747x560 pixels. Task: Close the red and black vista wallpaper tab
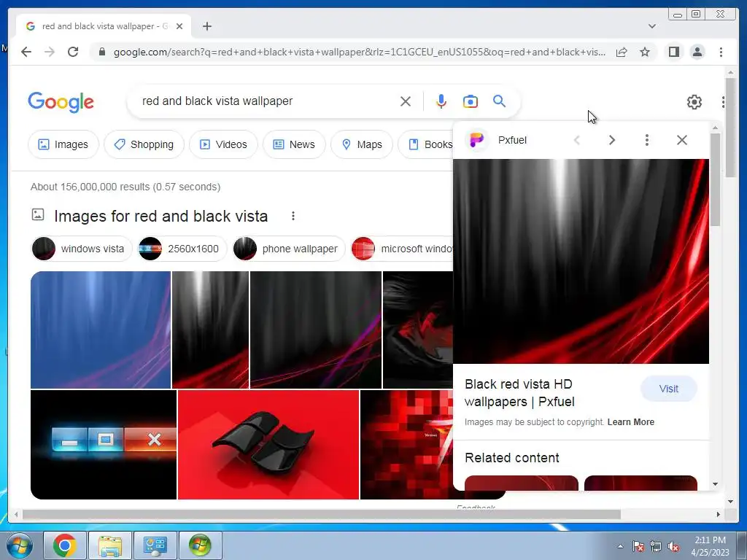click(179, 26)
